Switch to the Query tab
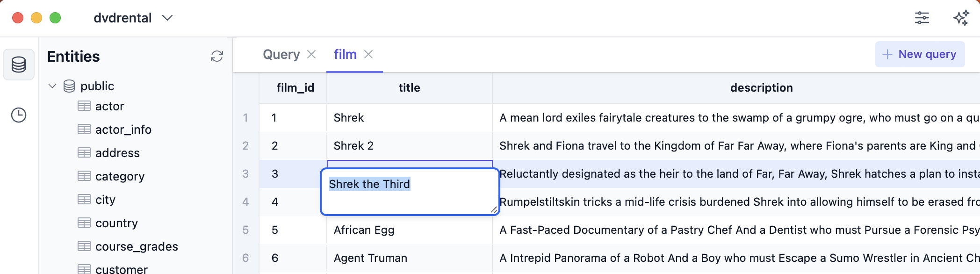This screenshot has height=274, width=980. click(281, 55)
